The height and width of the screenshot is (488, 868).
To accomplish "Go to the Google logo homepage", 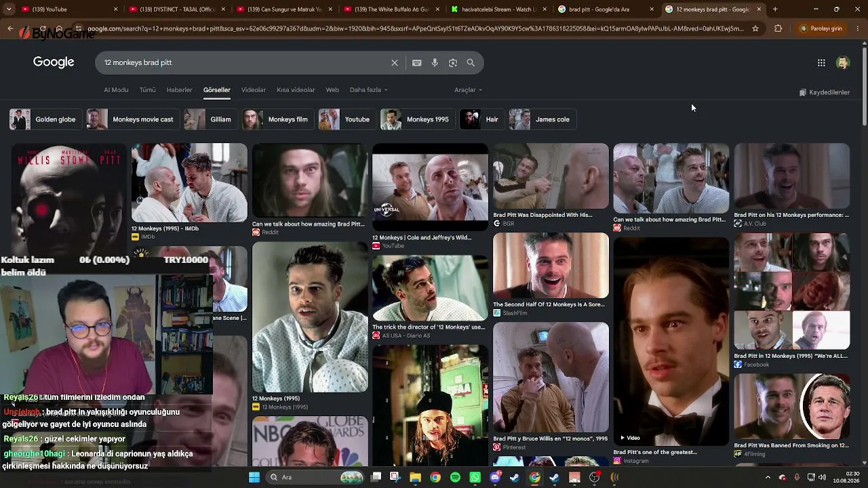I will (x=54, y=62).
